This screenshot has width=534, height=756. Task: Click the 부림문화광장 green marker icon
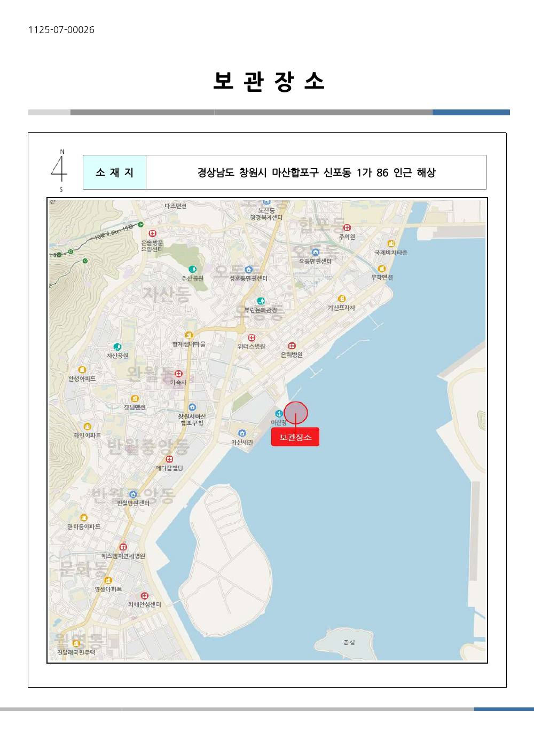click(x=261, y=301)
